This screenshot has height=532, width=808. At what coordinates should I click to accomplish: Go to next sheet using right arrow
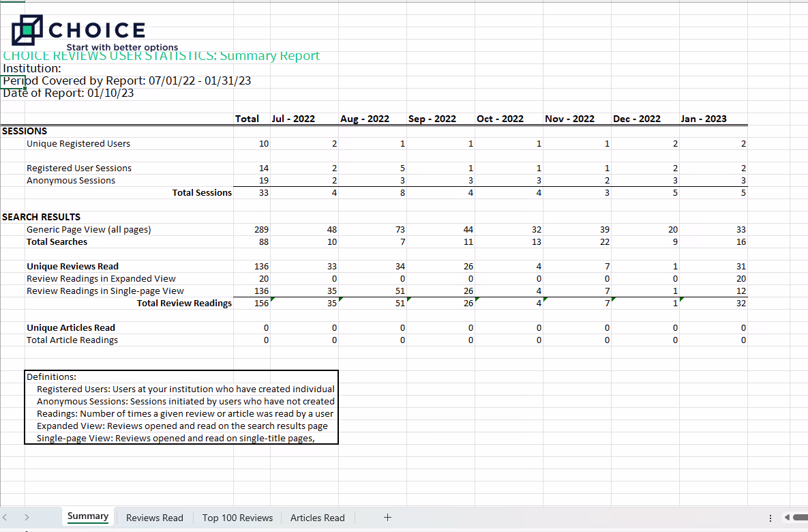pyautogui.click(x=27, y=517)
